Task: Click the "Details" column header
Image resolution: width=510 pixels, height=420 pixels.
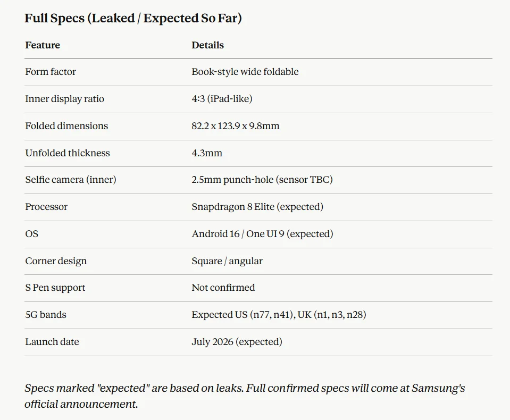Action: (x=207, y=45)
